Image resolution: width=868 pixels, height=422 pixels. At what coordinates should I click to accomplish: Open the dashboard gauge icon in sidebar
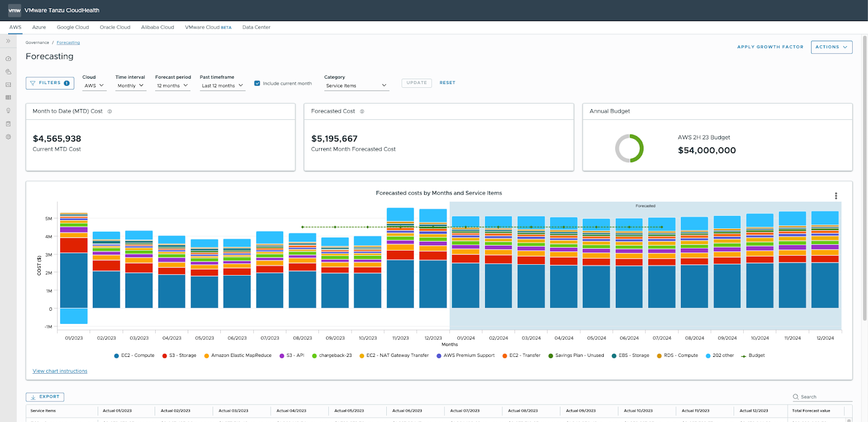pyautogui.click(x=8, y=59)
